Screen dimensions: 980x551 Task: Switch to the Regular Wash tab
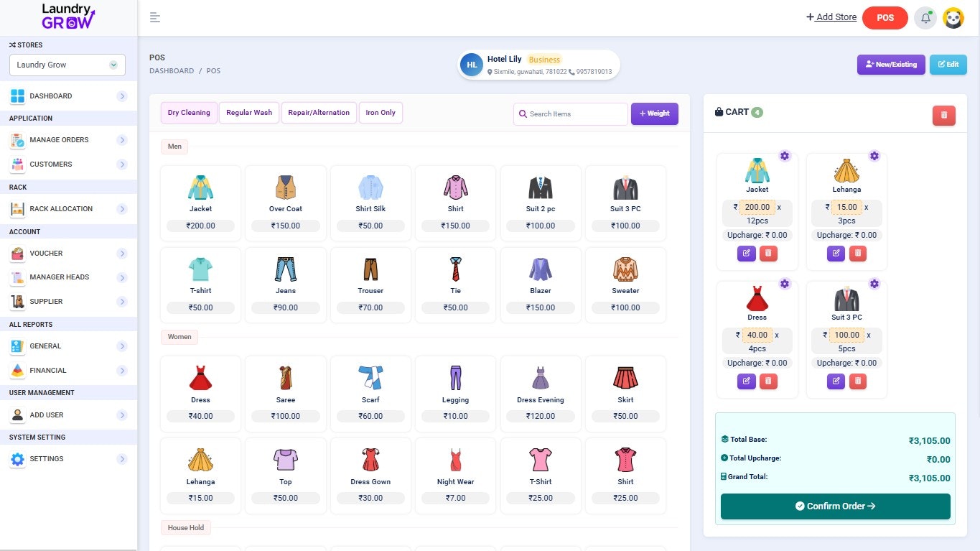[x=249, y=113]
